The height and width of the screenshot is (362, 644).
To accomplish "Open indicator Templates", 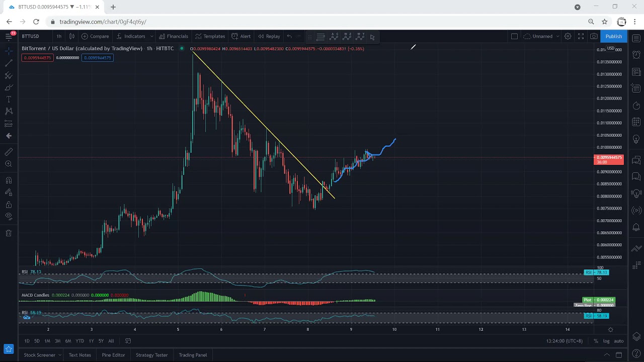I will (210, 36).
